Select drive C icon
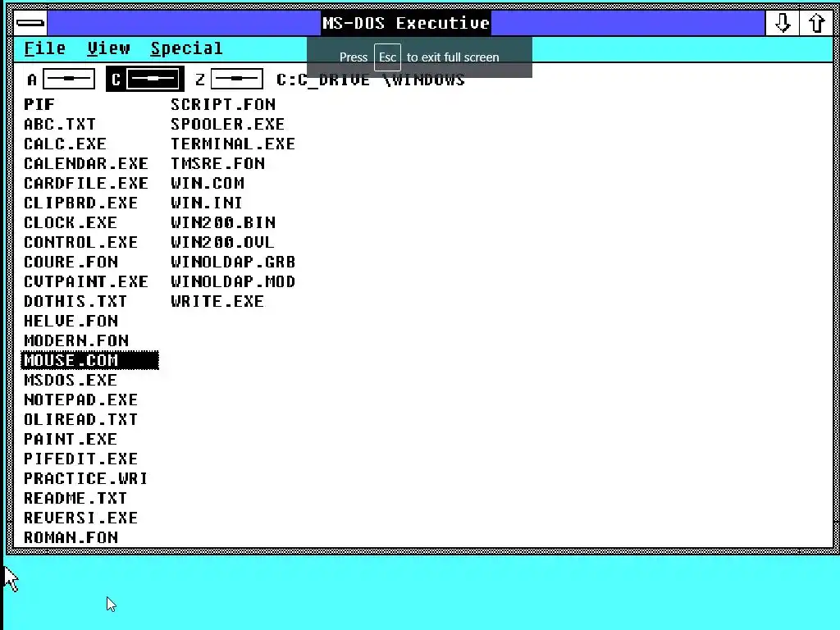This screenshot has width=840, height=630. [x=145, y=80]
